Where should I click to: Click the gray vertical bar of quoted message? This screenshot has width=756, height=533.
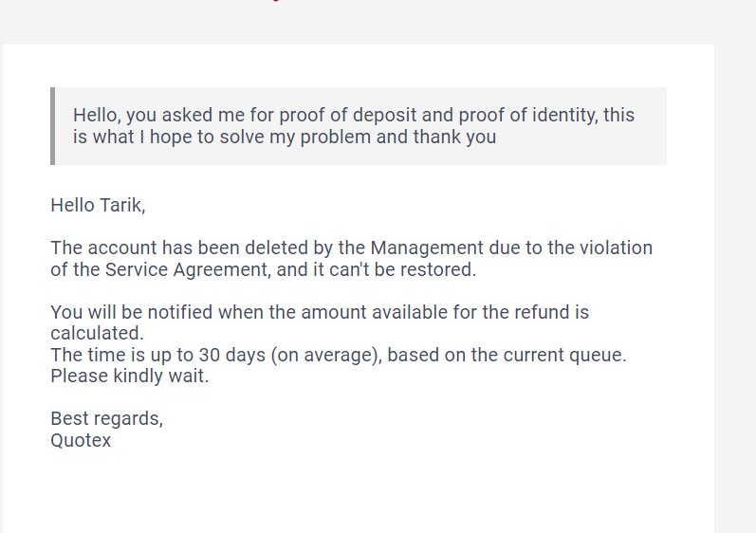(x=52, y=126)
